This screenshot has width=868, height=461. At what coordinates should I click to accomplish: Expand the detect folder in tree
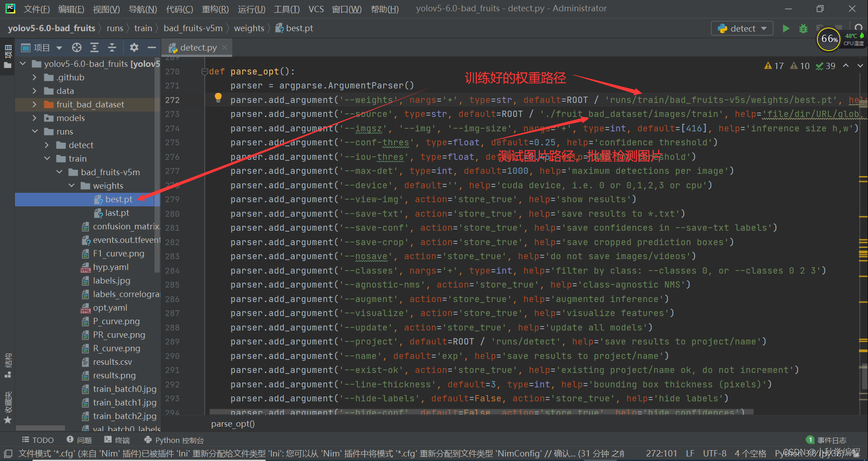tap(47, 145)
